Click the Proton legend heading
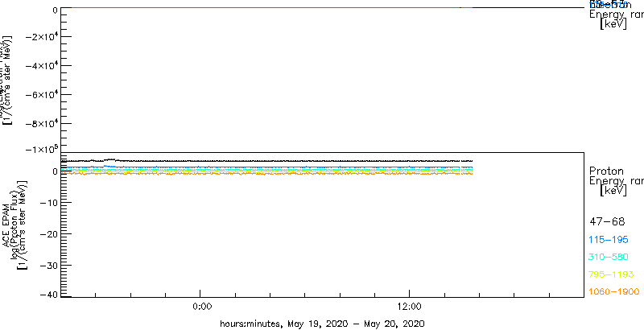This screenshot has width=644, height=330. coord(606,171)
